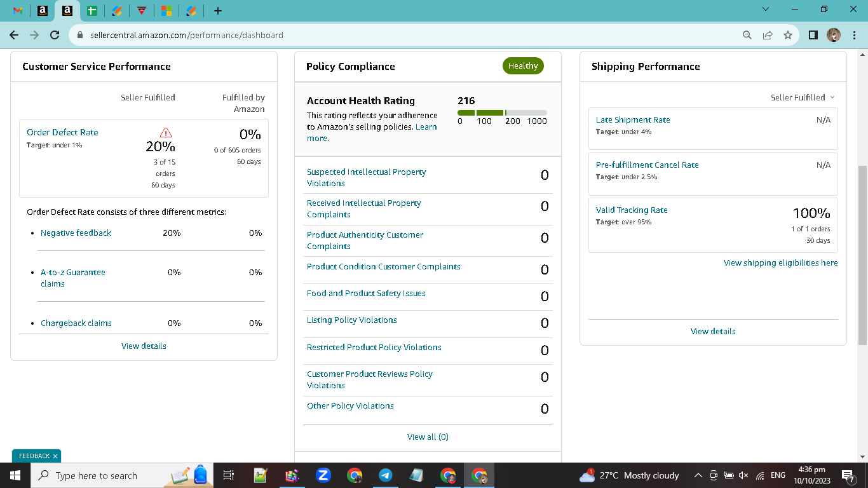Click the Order Defect Rate warning triangle
The width and height of the screenshot is (868, 488).
pyautogui.click(x=166, y=132)
